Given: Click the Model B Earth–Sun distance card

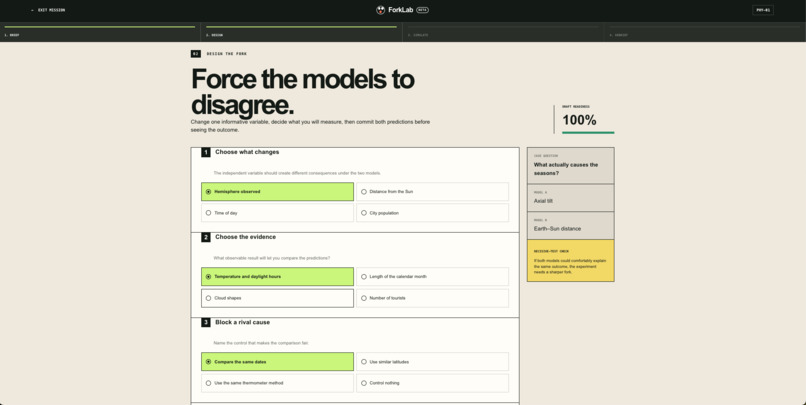Looking at the screenshot, I should click(x=571, y=226).
